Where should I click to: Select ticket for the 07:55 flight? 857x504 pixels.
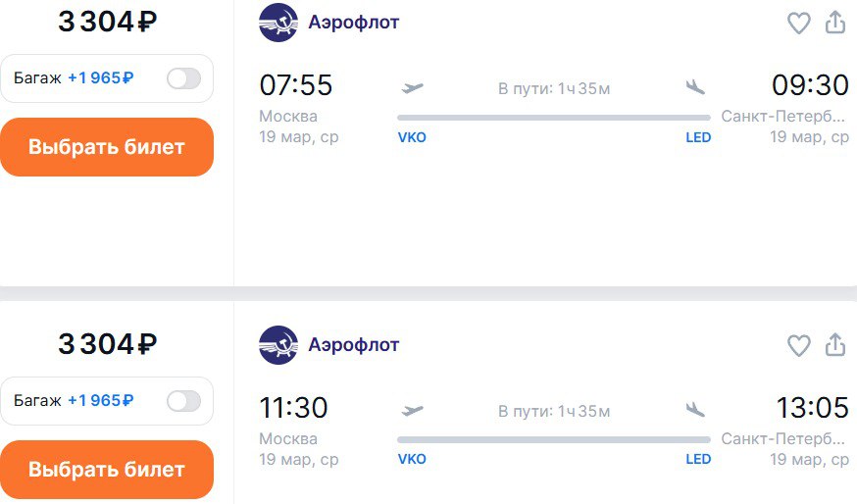click(107, 147)
